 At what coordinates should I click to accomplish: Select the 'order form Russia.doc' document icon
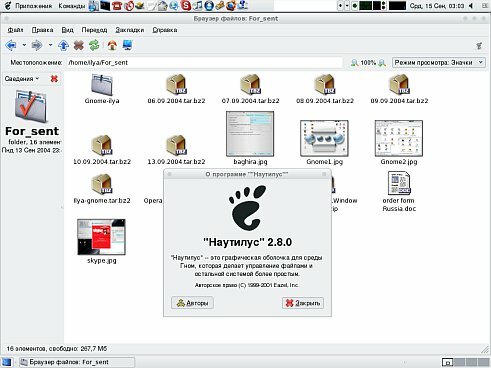tap(399, 183)
